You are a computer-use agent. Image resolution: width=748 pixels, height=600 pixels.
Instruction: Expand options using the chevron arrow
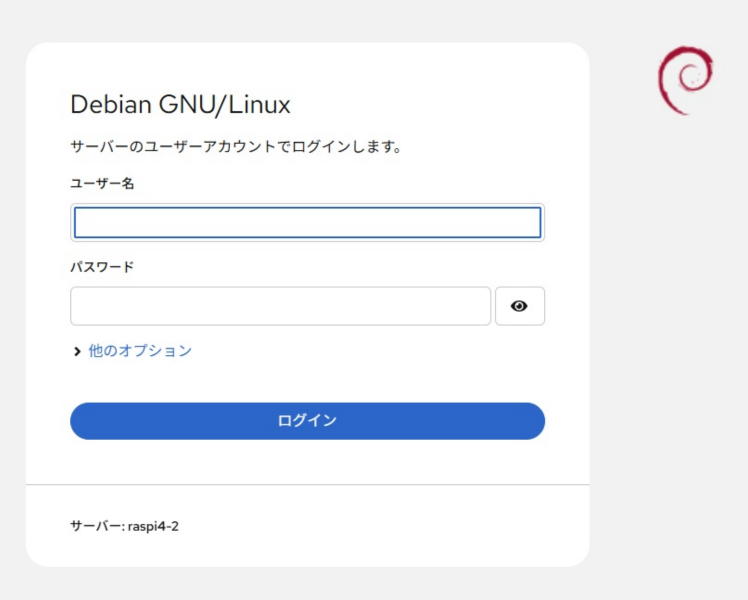(x=77, y=352)
